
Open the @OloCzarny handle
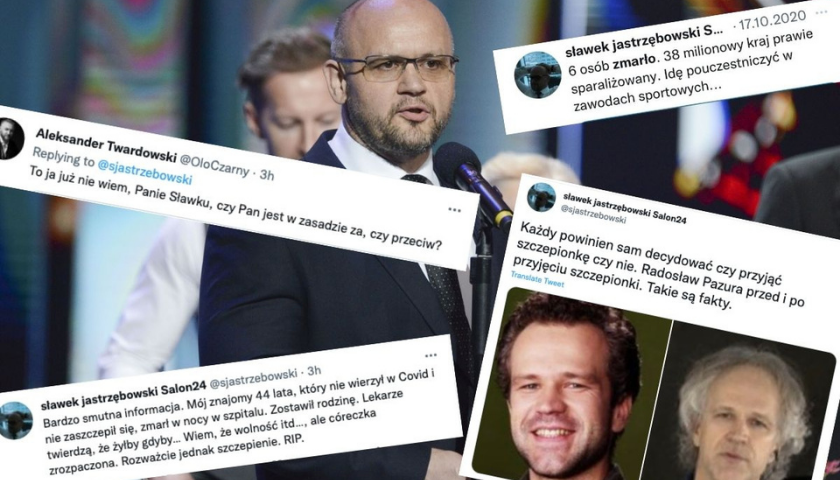click(213, 164)
